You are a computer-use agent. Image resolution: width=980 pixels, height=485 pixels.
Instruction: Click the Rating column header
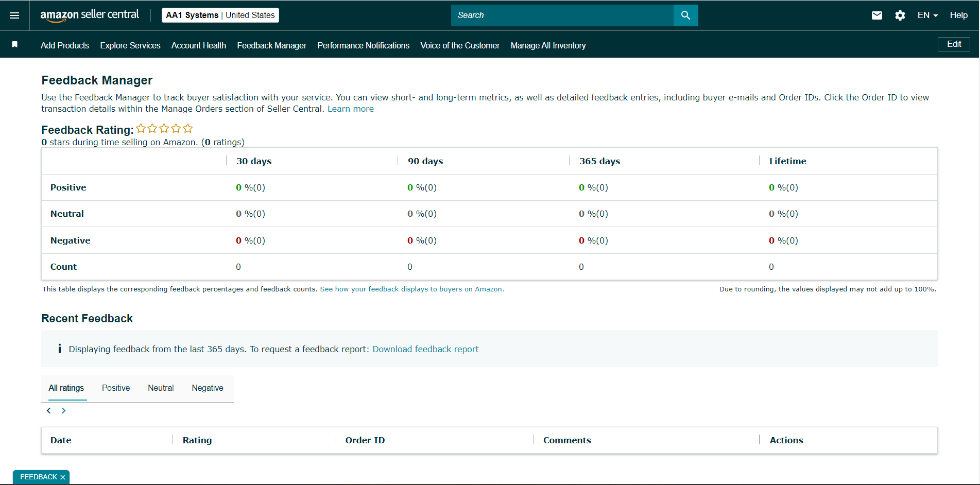point(197,440)
